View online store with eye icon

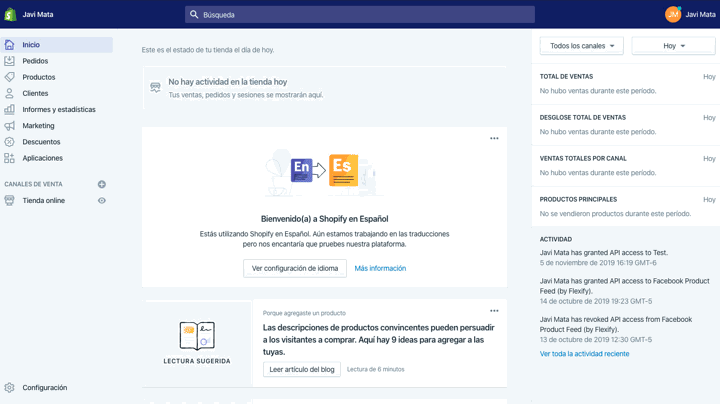[102, 201]
